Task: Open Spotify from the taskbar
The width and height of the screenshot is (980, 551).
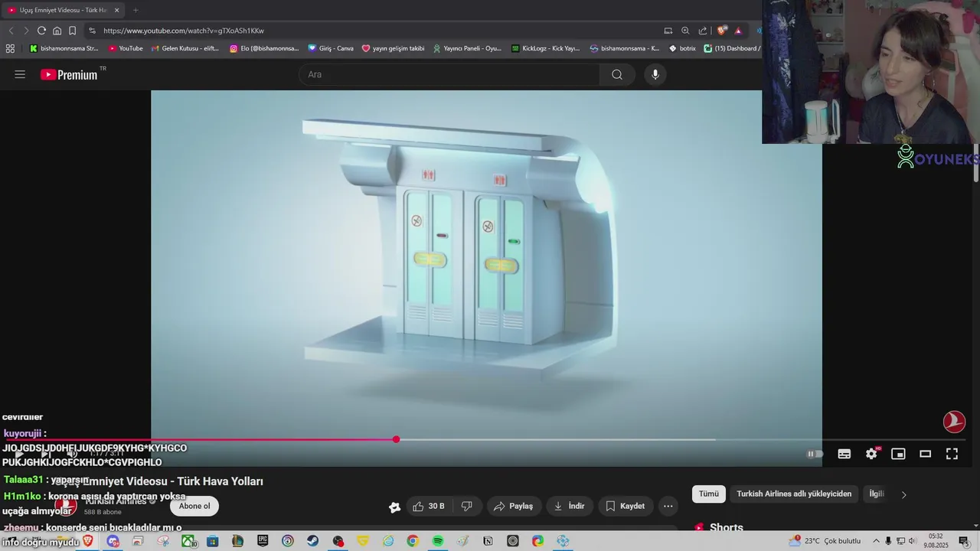Action: point(437,541)
